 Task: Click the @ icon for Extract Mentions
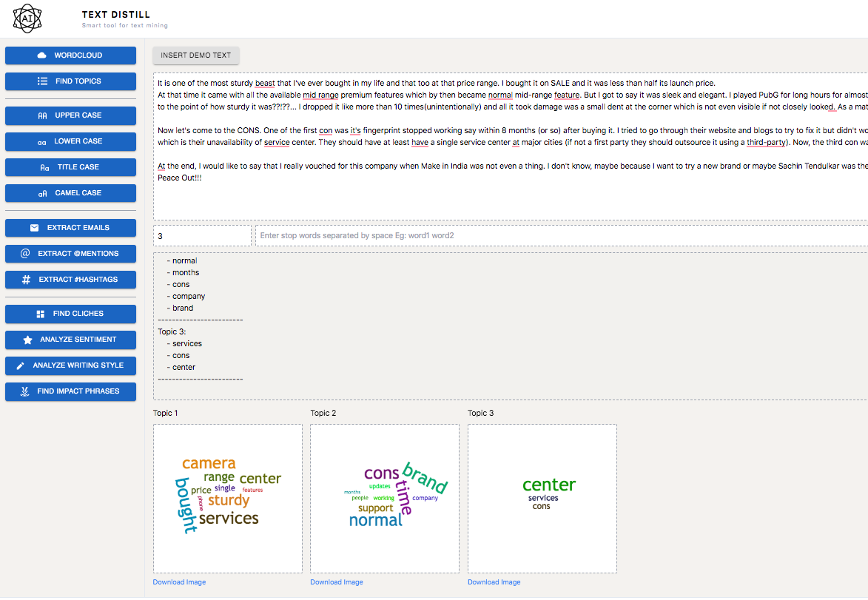(x=25, y=254)
